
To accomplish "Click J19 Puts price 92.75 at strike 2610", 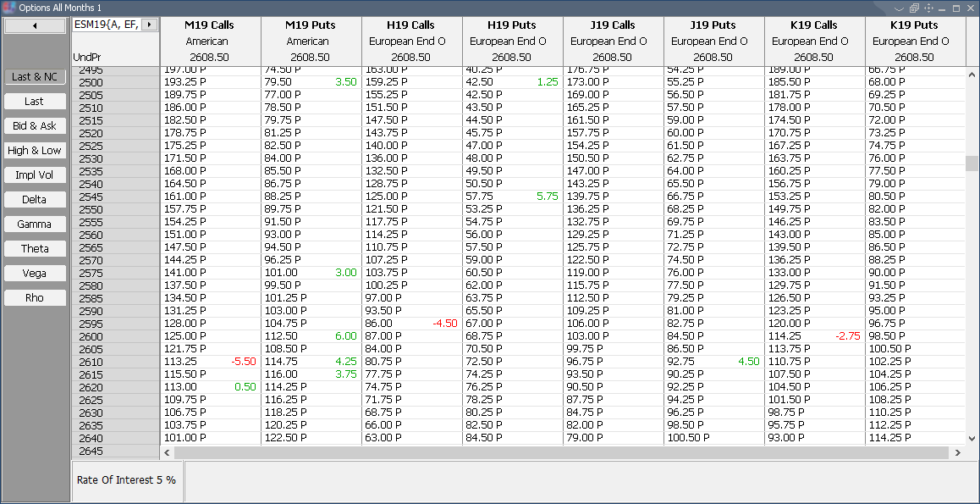I will (x=680, y=362).
